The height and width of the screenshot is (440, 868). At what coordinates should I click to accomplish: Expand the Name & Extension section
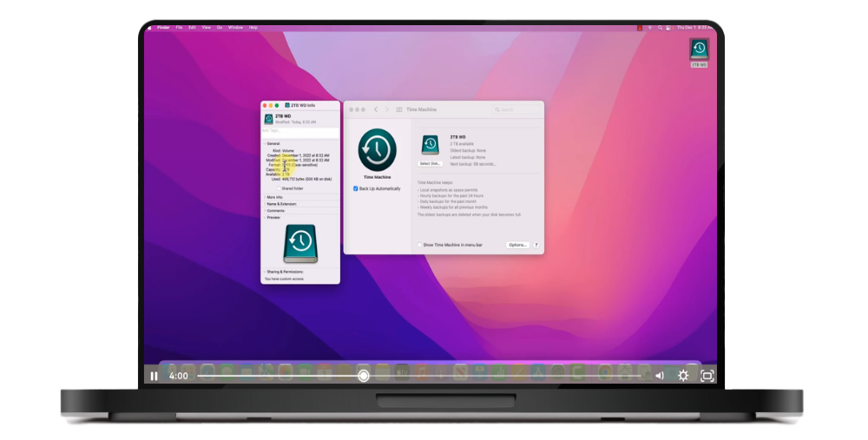[264, 204]
